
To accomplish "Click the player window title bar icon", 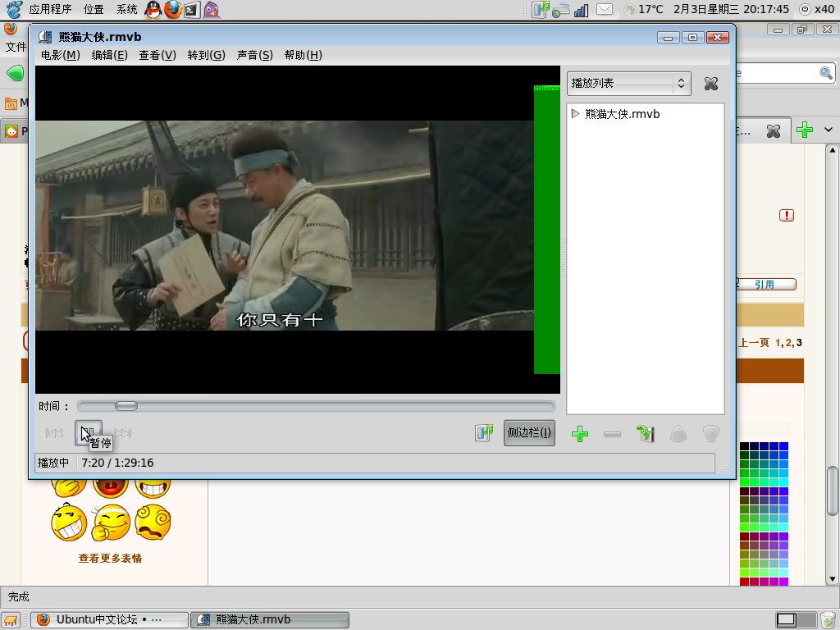I will pyautogui.click(x=46, y=37).
